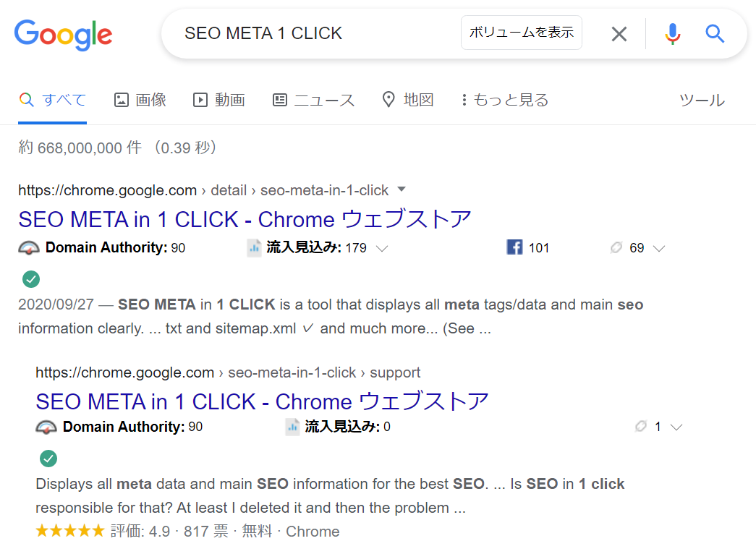Open first SEO META in 1 CLICK result link

click(x=245, y=218)
